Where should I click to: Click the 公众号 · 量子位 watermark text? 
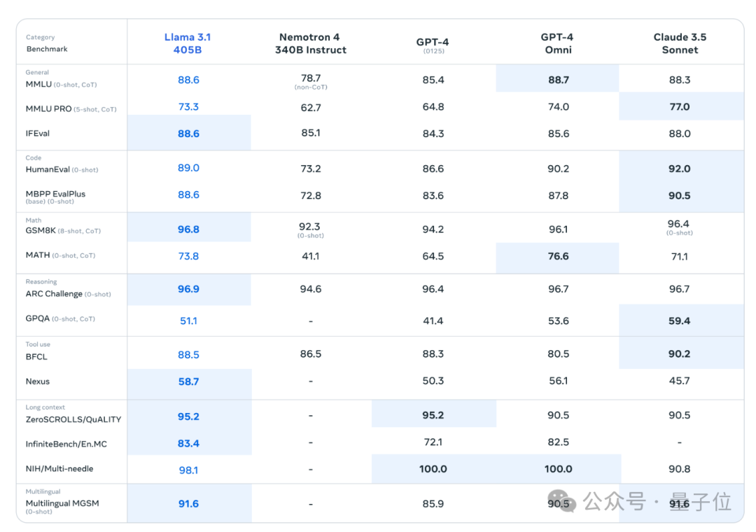[657, 502]
